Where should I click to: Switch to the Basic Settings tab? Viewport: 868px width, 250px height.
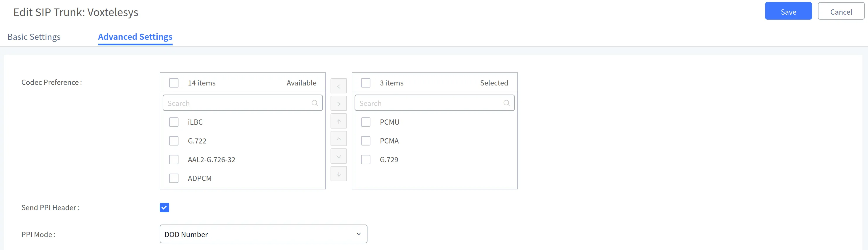point(34,37)
